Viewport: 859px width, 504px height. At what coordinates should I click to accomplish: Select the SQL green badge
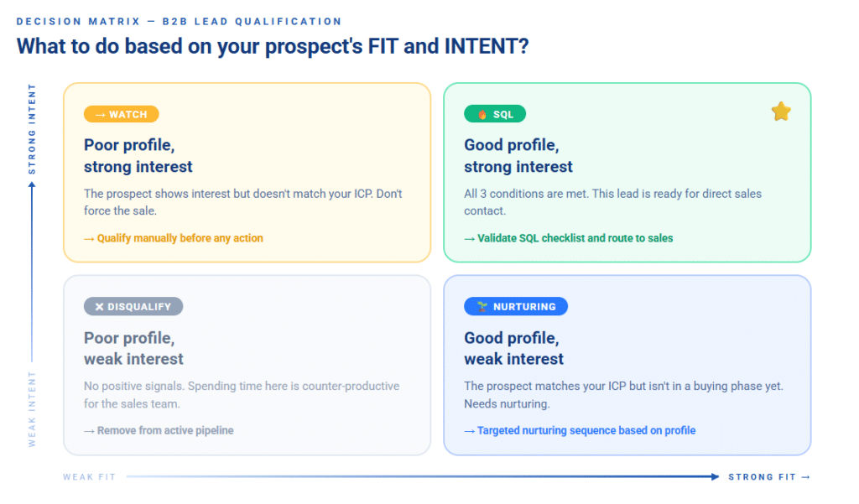coord(495,115)
